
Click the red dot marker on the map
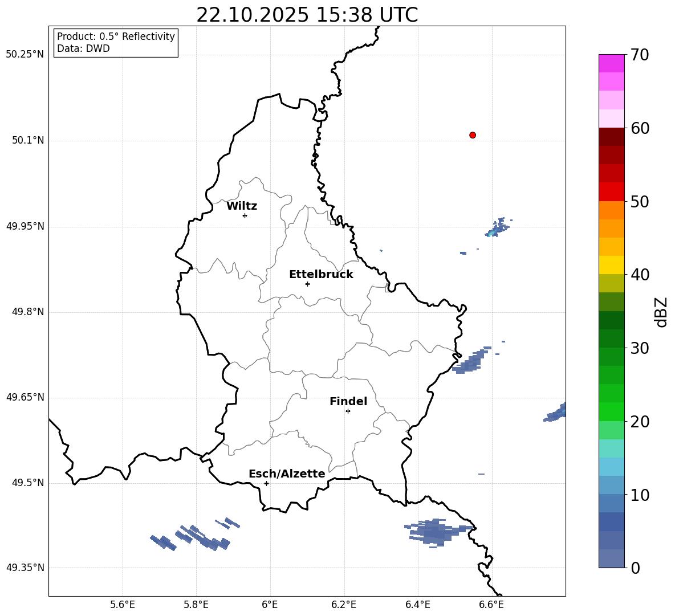tap(473, 135)
